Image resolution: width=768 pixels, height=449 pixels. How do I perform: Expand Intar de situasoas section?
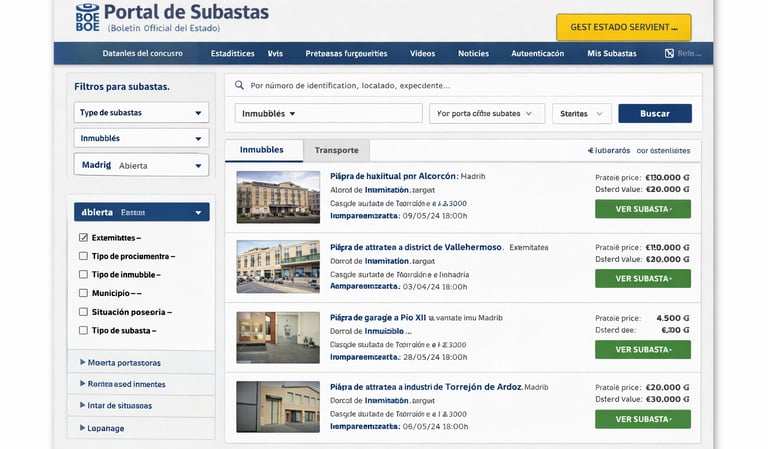(x=116, y=405)
